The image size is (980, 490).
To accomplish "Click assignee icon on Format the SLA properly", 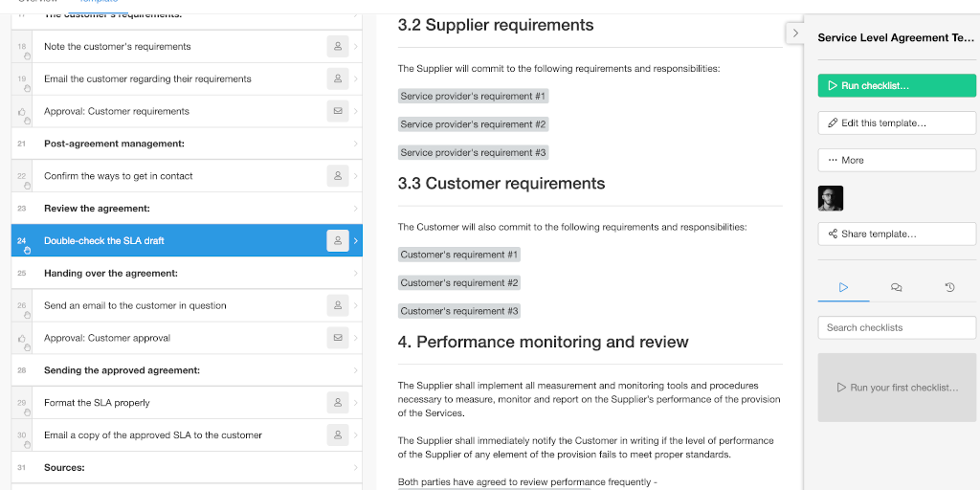I will coord(338,403).
